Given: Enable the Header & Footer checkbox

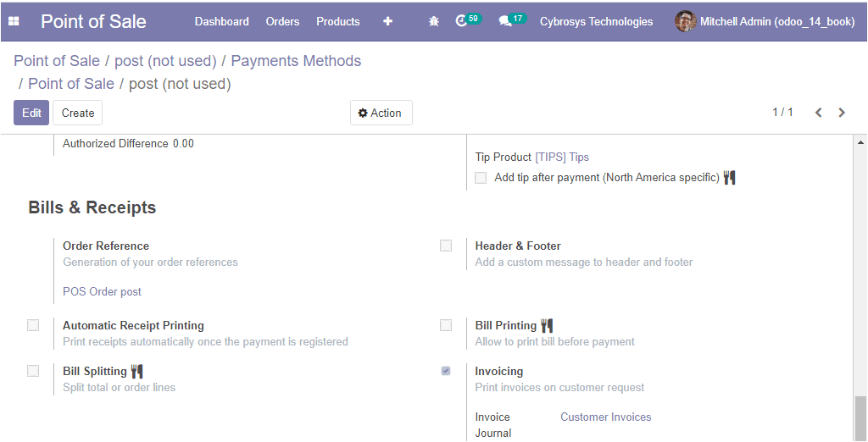Looking at the screenshot, I should [446, 246].
